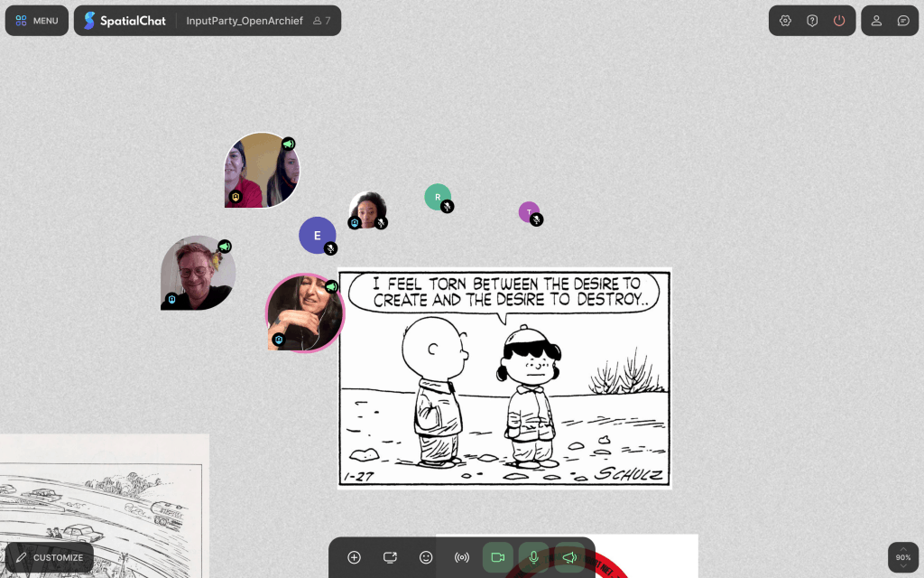Start broadcast with radio waves icon
This screenshot has width=924, height=578.
462,557
